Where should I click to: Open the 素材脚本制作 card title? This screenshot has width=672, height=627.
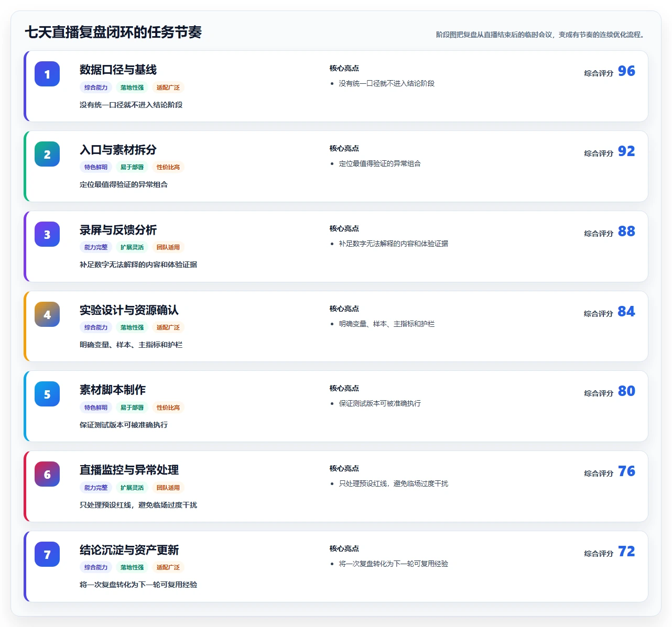pyautogui.click(x=113, y=390)
